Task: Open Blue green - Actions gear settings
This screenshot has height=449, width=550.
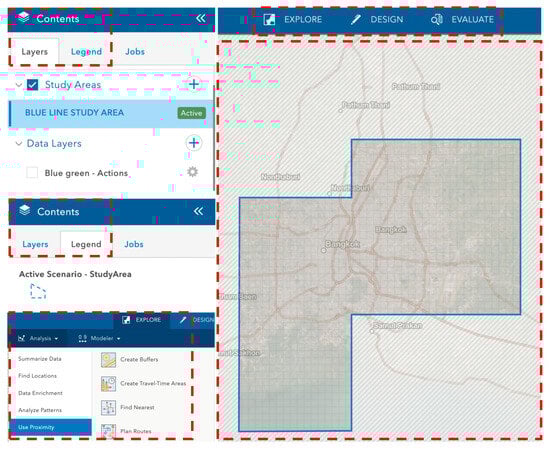Action: (193, 172)
